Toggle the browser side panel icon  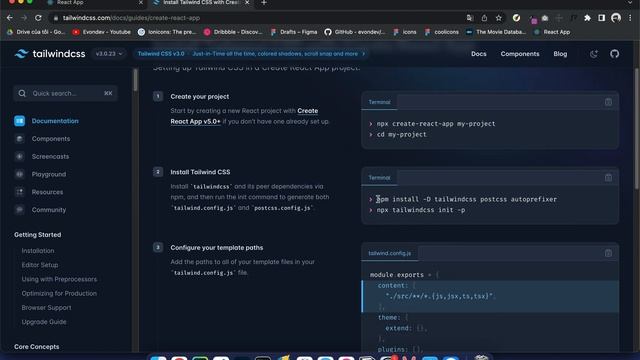pos(602,18)
